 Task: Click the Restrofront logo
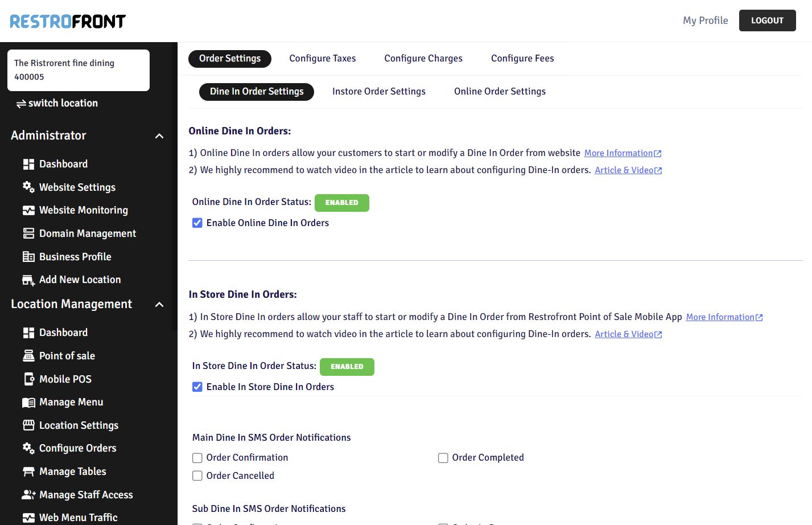68,22
